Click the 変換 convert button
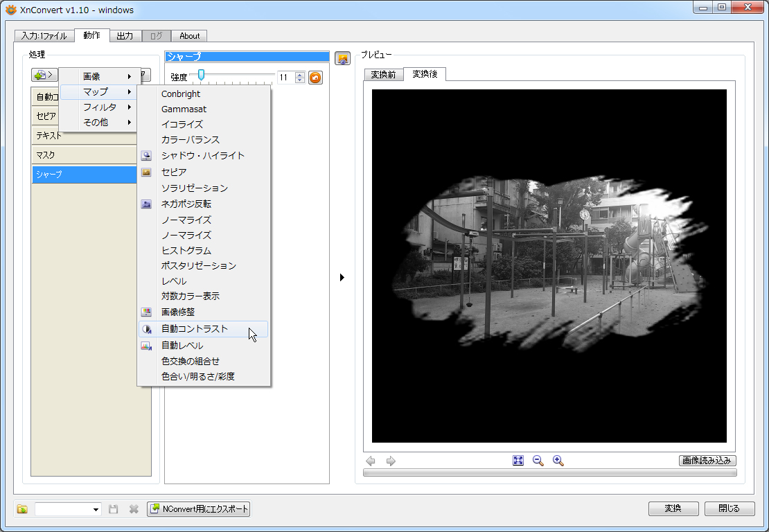 tap(673, 508)
